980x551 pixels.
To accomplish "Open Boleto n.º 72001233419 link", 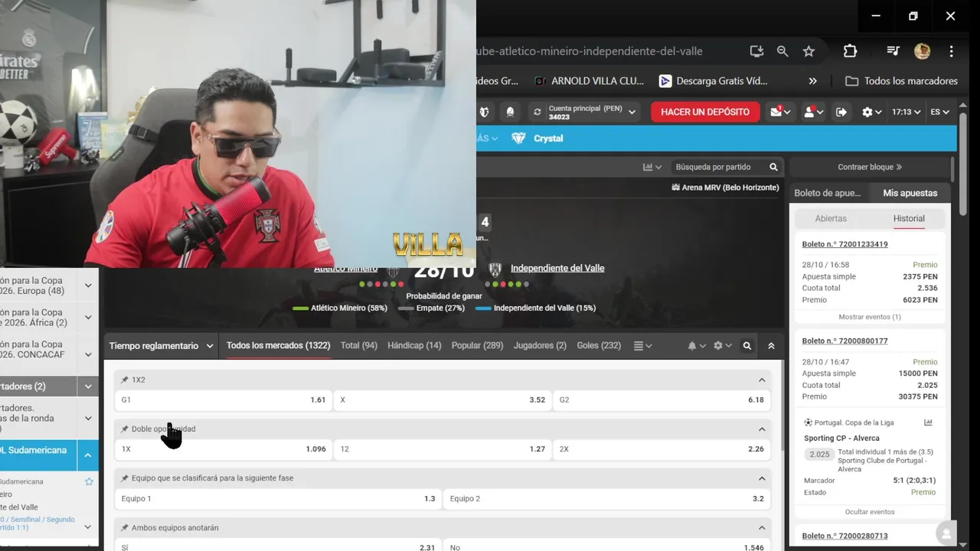I will point(844,244).
